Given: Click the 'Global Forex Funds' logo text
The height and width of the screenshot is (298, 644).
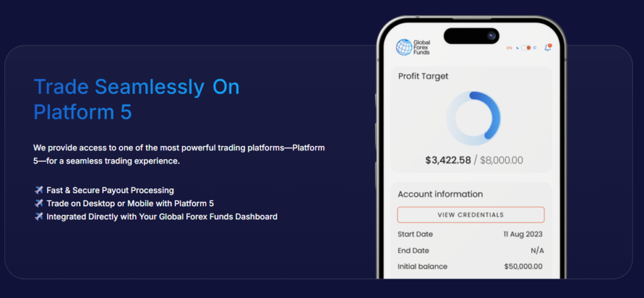Looking at the screenshot, I should tap(421, 47).
